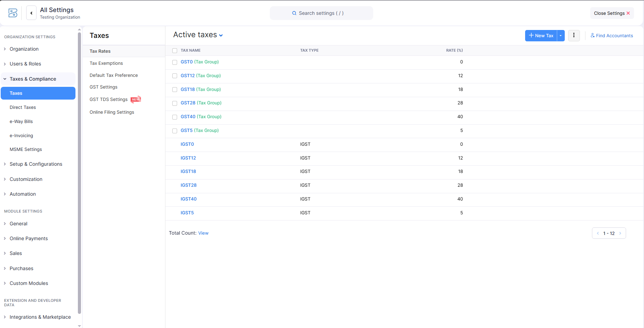
Task: Click the next page arrow in pagination
Action: (620, 233)
